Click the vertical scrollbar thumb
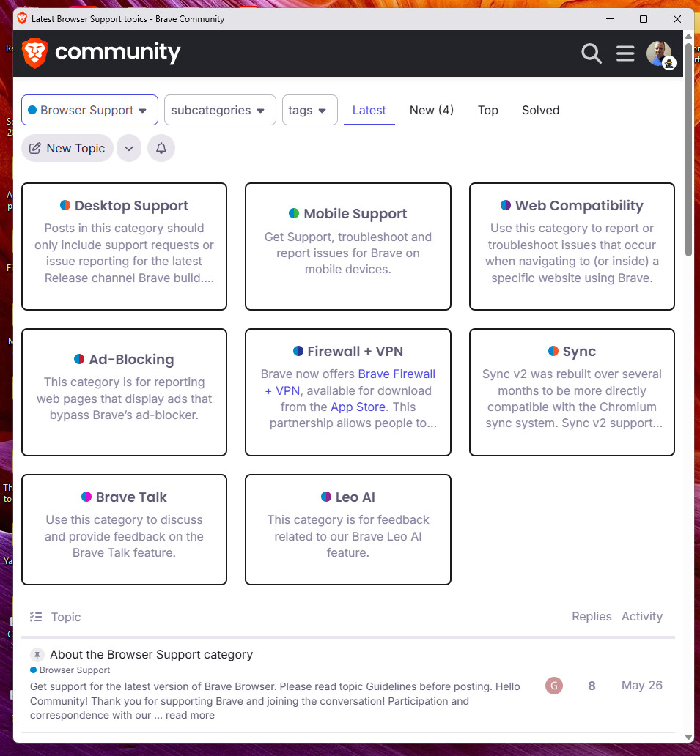The image size is (700, 756). (688, 149)
